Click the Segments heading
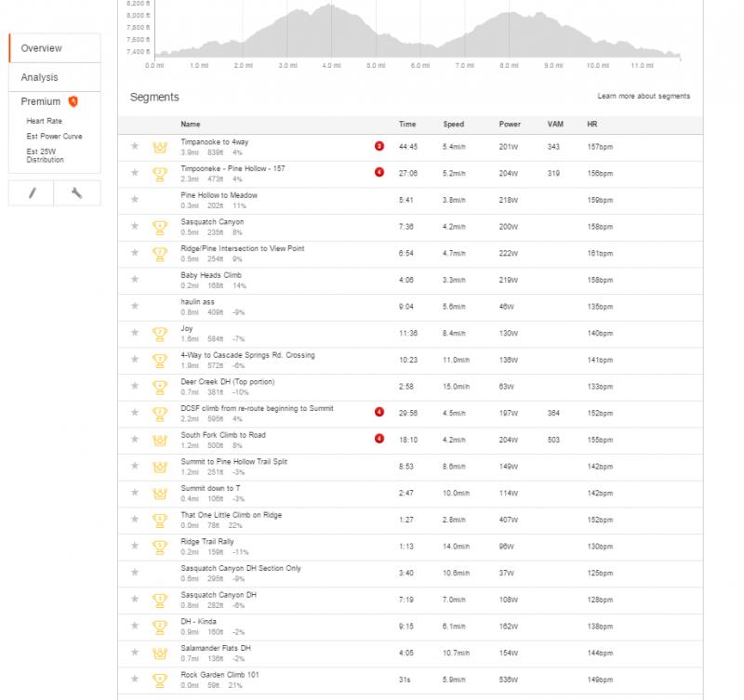Screen dimensions: 744x700 click(154, 97)
